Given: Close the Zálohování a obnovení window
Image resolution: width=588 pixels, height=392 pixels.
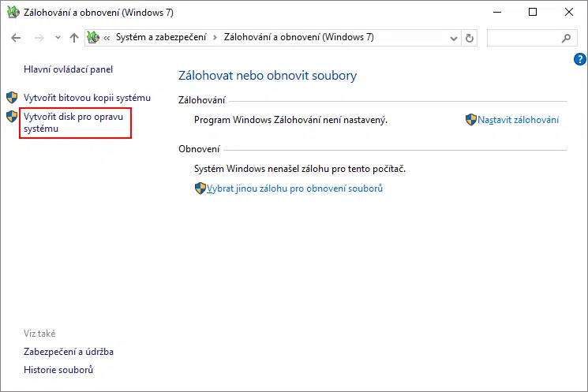Looking at the screenshot, I should pyautogui.click(x=569, y=12).
